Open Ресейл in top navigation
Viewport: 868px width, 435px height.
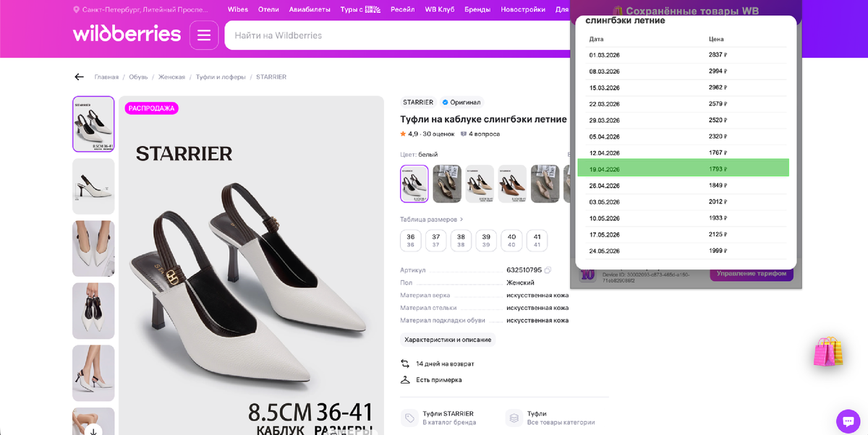pos(403,9)
